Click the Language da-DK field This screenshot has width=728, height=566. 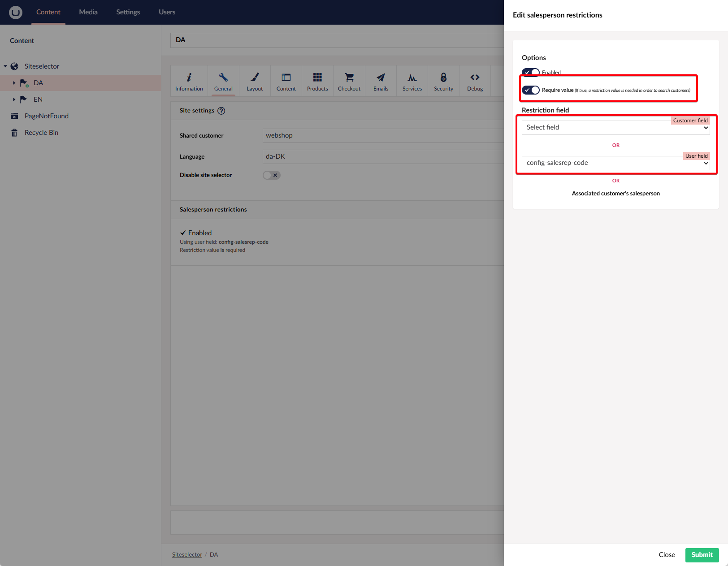click(x=383, y=157)
